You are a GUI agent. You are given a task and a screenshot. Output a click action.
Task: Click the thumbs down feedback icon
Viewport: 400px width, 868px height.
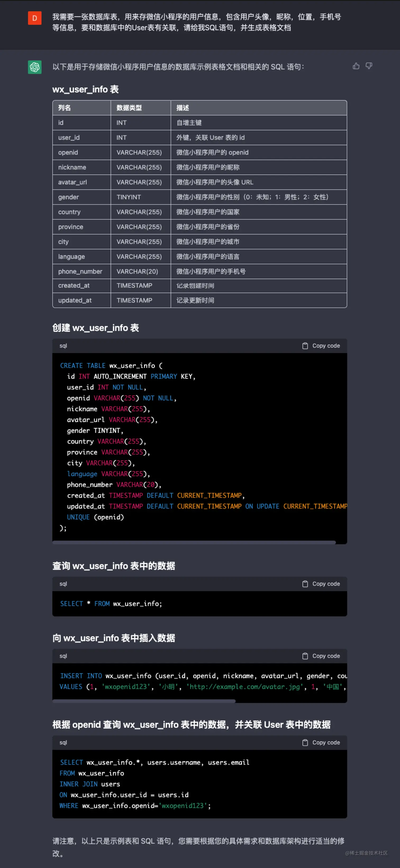coord(369,66)
